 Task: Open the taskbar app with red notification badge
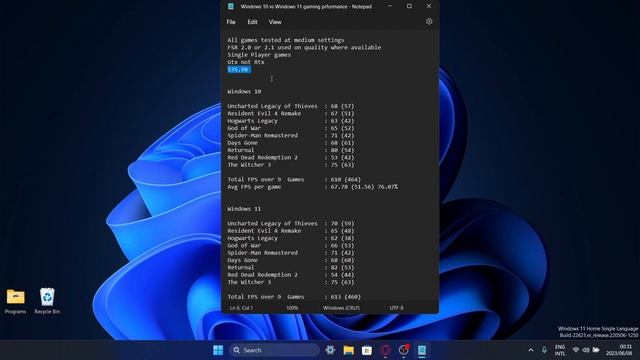[404, 350]
